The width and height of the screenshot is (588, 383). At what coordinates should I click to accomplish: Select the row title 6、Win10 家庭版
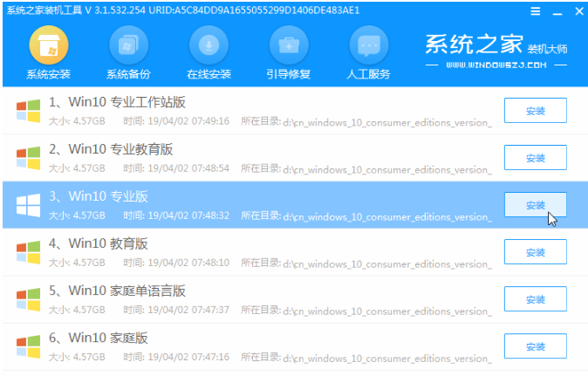(x=99, y=338)
